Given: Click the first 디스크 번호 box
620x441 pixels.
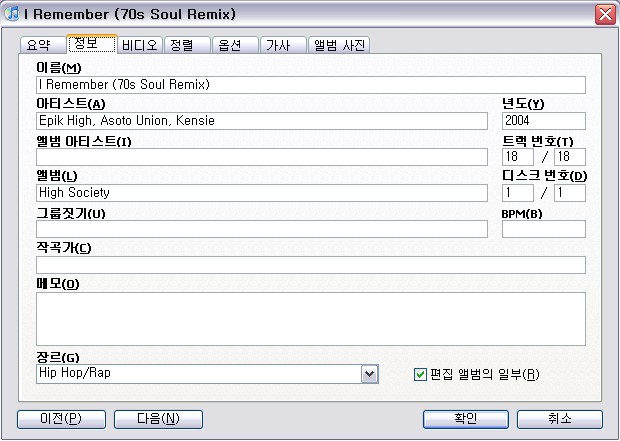Looking at the screenshot, I should coord(518,193).
